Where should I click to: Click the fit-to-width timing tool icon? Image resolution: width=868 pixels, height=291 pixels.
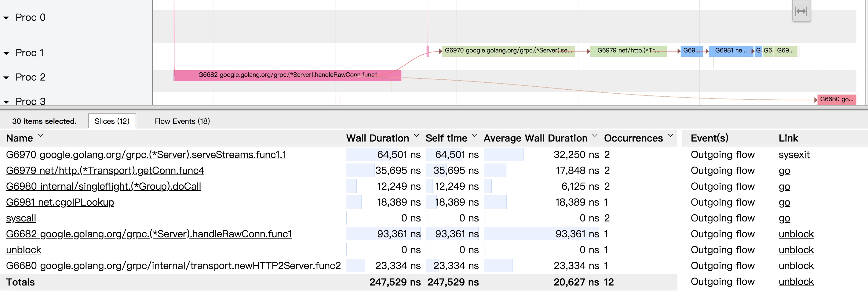pos(801,11)
